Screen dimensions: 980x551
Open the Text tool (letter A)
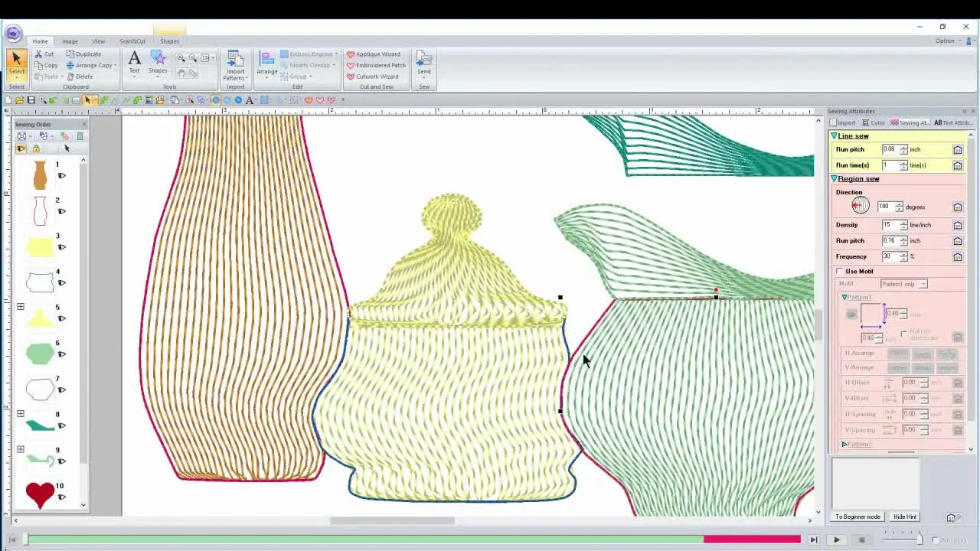tap(134, 63)
